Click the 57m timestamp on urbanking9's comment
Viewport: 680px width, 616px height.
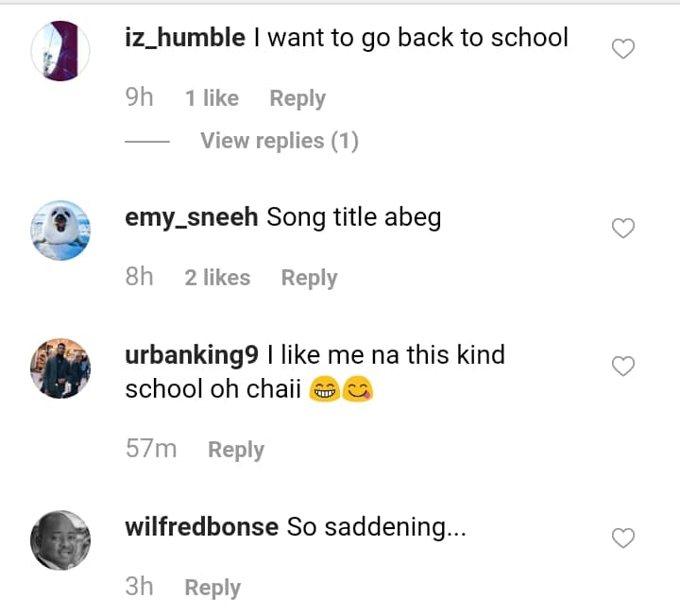(151, 450)
